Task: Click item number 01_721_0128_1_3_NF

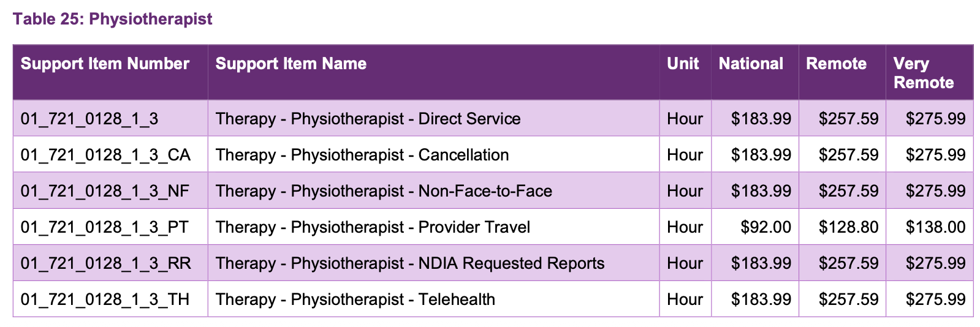Action: [105, 190]
